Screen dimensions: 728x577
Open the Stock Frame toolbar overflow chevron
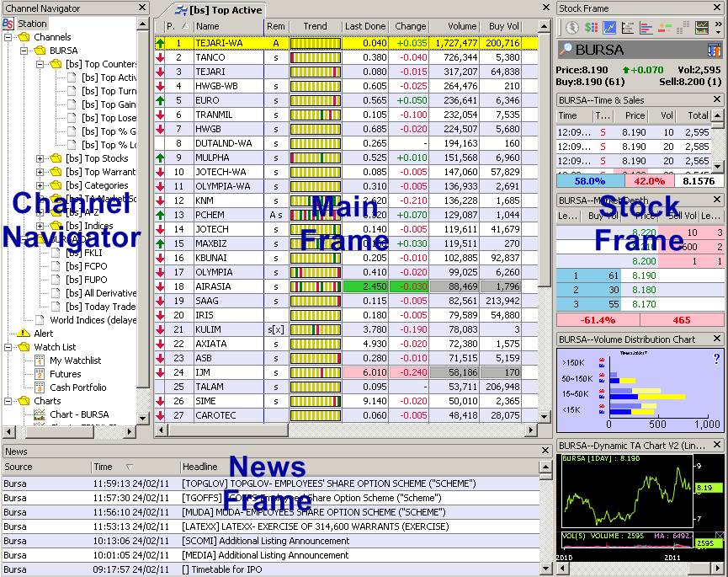[x=718, y=28]
